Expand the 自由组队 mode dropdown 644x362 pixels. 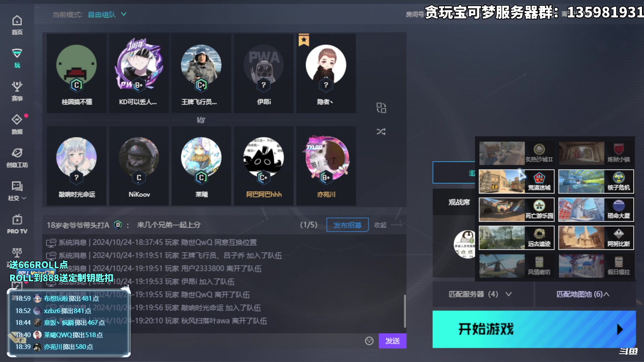[x=124, y=15]
